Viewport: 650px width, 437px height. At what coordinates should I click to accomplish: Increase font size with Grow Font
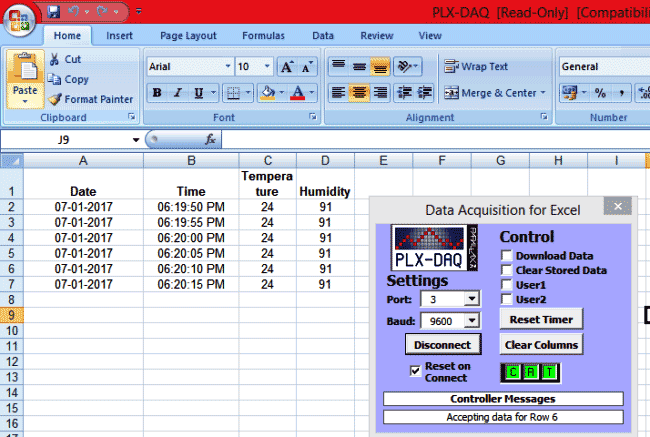287,67
